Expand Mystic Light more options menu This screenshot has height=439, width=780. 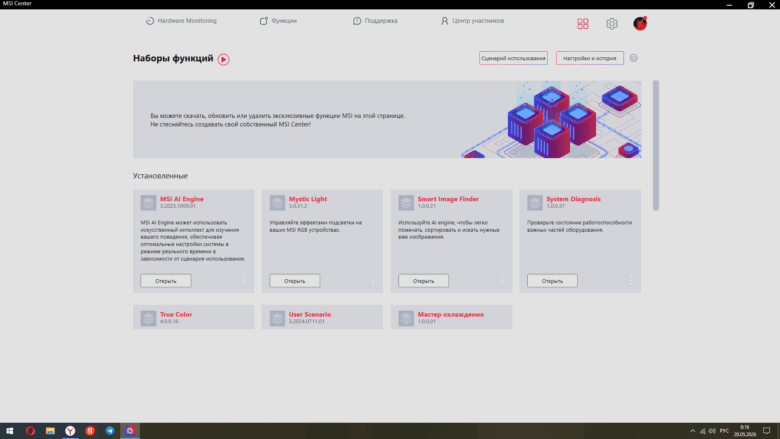(x=373, y=281)
